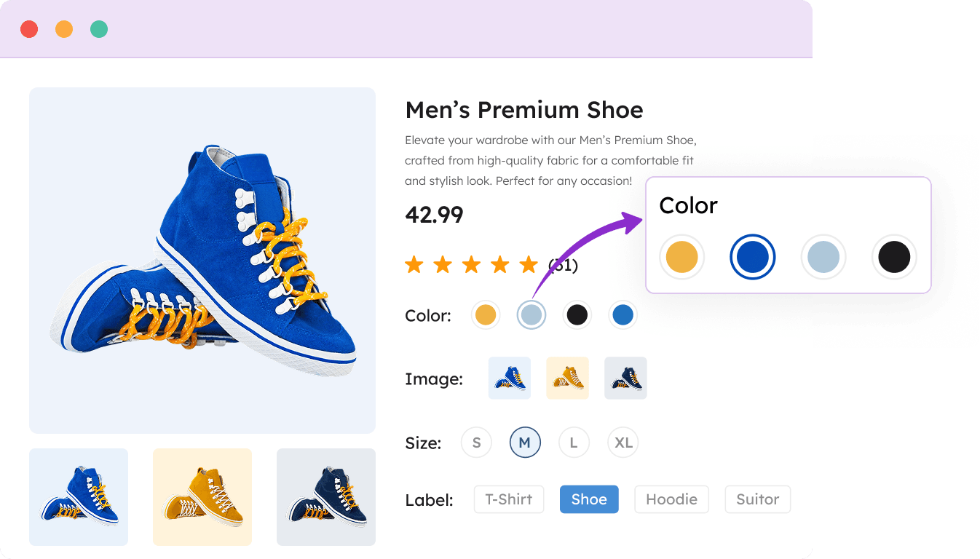Image resolution: width=980 pixels, height=559 pixels.
Task: Open the yellow shoe gallery thumbnail
Action: 202,497
